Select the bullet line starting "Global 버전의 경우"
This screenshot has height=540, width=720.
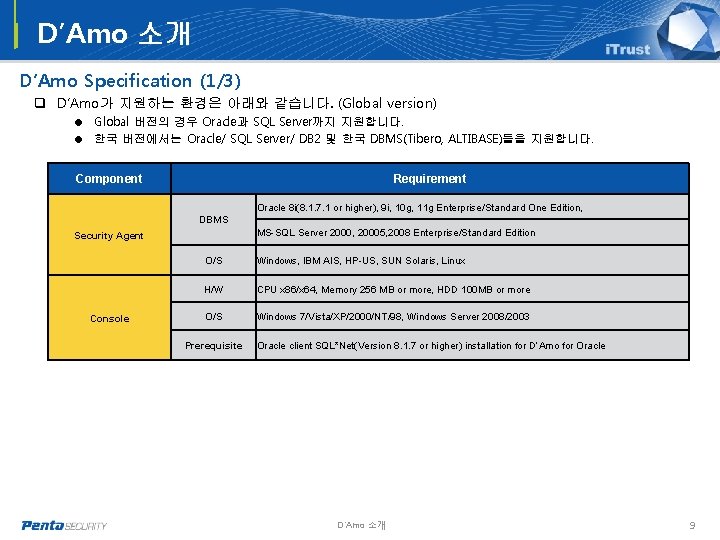(248, 122)
